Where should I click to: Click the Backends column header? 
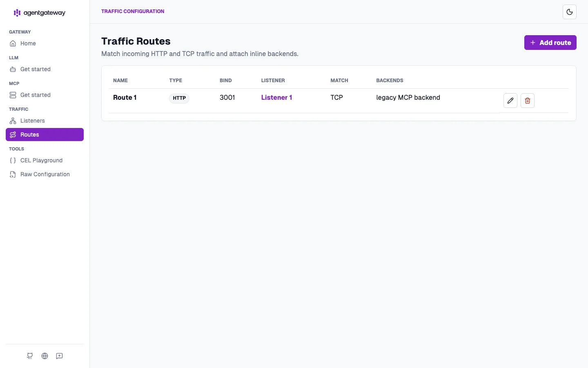[390, 81]
